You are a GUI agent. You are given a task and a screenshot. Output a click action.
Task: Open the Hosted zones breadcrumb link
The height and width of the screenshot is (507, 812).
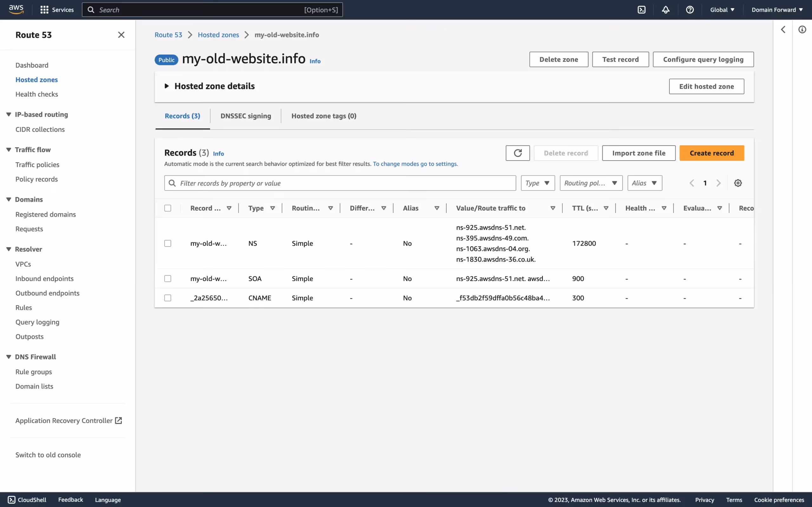(218, 35)
